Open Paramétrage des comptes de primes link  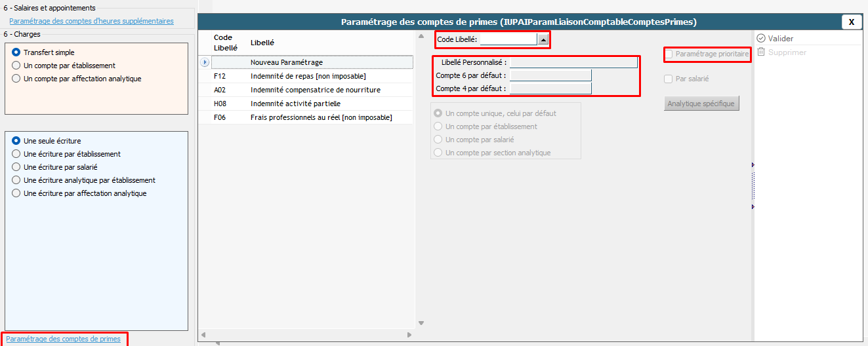coord(64,339)
